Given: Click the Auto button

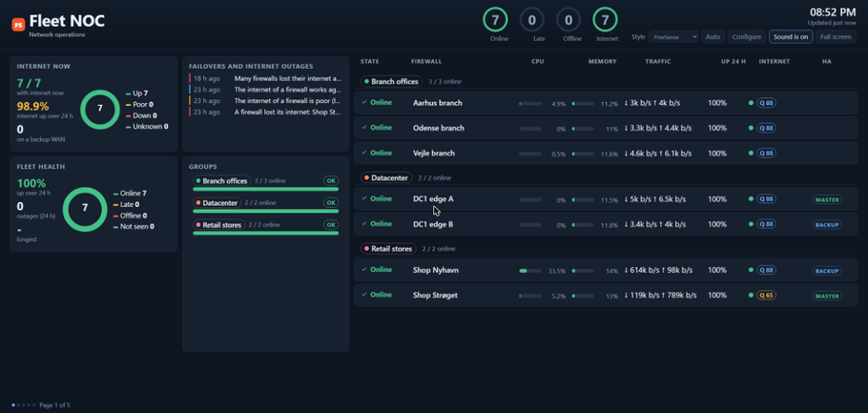Looking at the screenshot, I should pyautogui.click(x=713, y=37).
